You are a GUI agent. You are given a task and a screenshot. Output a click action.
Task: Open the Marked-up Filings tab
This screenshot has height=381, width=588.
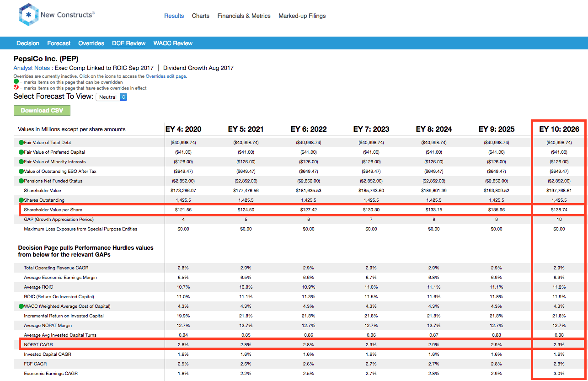[302, 16]
